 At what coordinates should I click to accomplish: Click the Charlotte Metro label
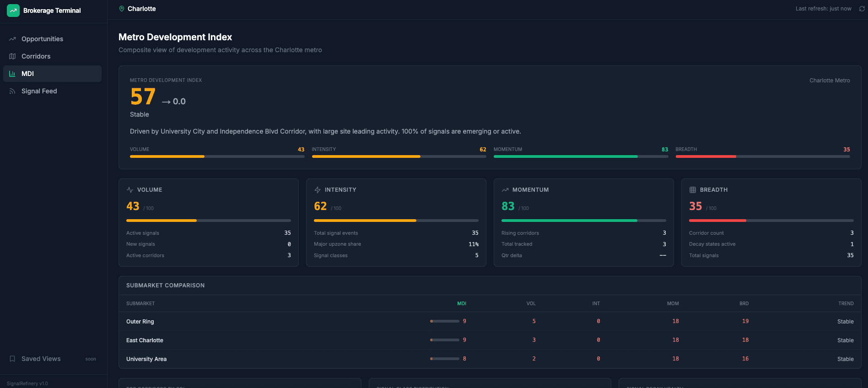(x=830, y=81)
